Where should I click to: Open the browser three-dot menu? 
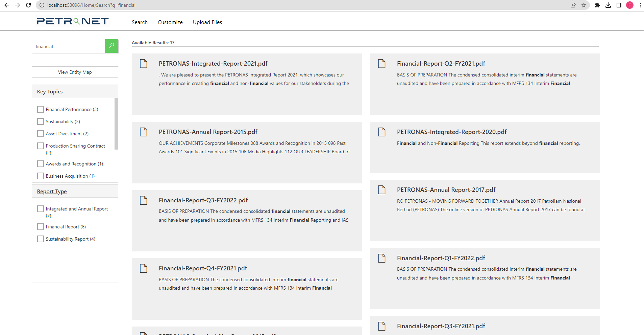click(641, 5)
